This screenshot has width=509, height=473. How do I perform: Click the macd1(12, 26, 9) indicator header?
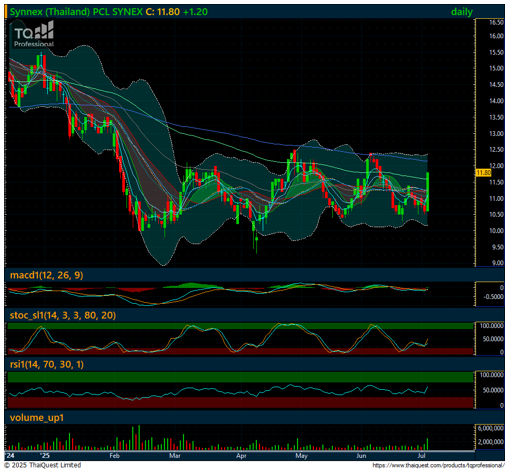click(46, 275)
